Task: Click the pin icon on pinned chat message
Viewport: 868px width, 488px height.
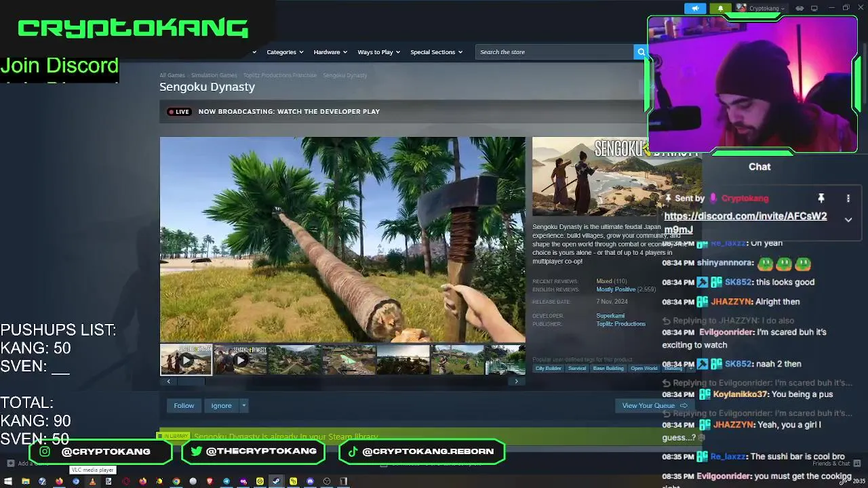Action: [x=821, y=198]
